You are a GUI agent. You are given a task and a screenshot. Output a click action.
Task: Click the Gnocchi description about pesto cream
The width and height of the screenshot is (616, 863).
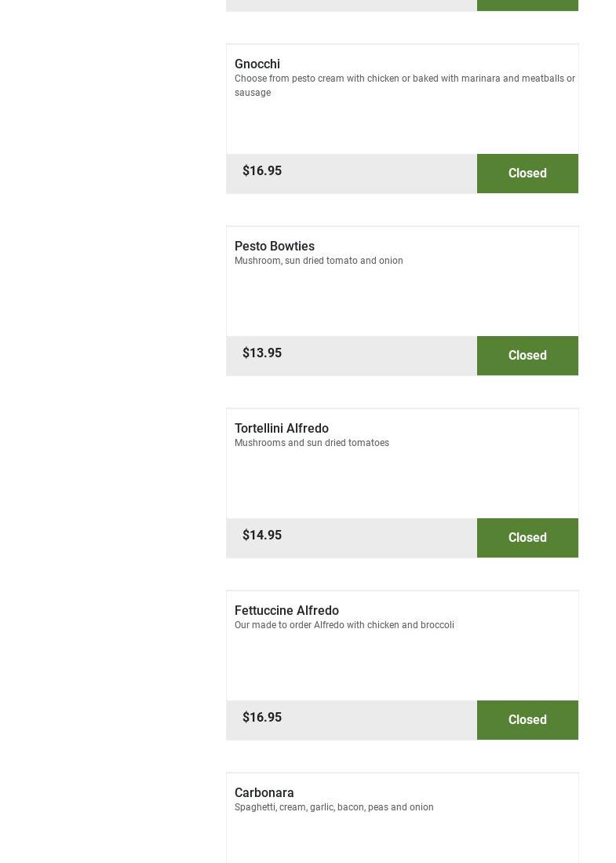click(x=404, y=86)
